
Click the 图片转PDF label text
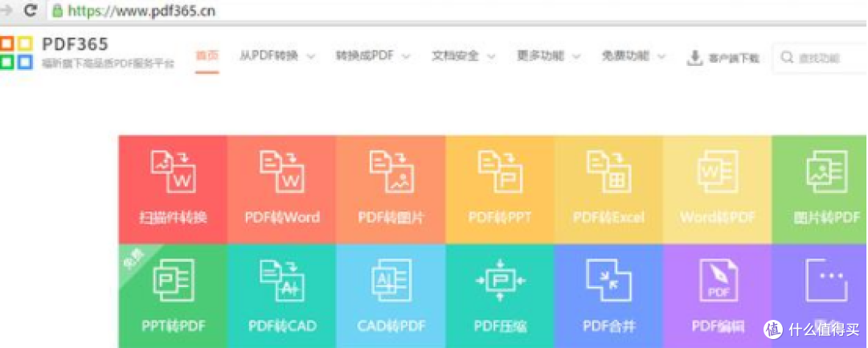click(826, 218)
